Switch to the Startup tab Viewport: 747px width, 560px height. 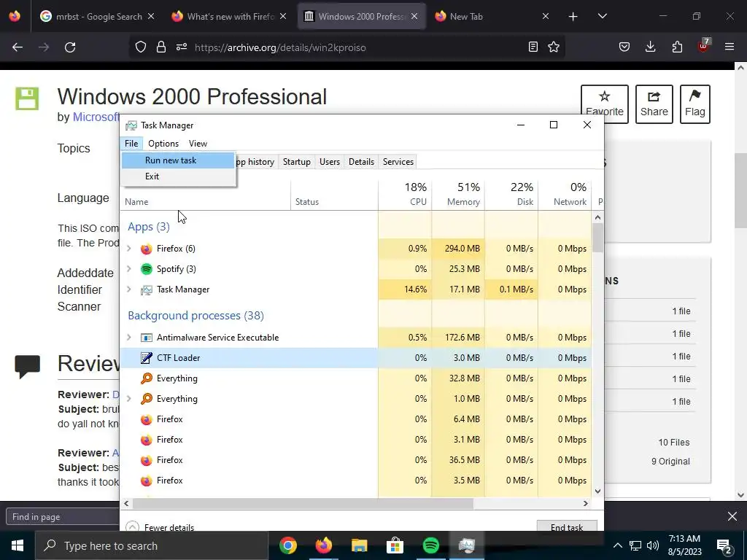tap(296, 162)
